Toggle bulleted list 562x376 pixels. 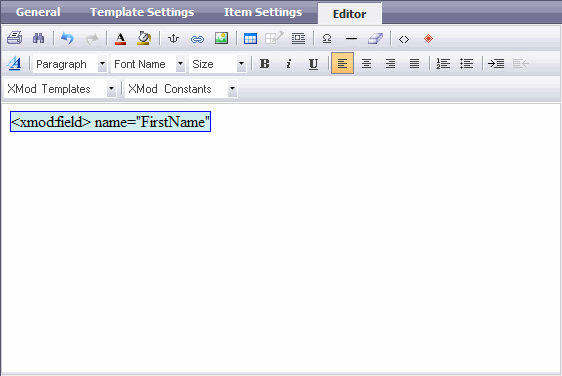click(x=467, y=64)
